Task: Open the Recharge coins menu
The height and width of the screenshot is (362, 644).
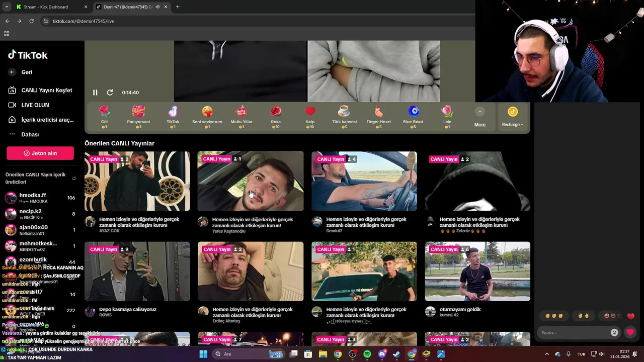Action: click(513, 117)
